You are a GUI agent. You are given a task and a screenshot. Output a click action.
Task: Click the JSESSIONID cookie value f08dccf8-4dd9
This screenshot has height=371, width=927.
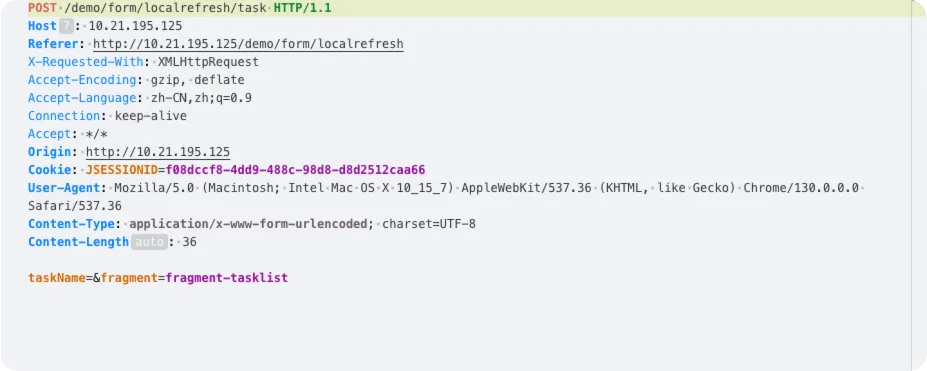(295, 170)
